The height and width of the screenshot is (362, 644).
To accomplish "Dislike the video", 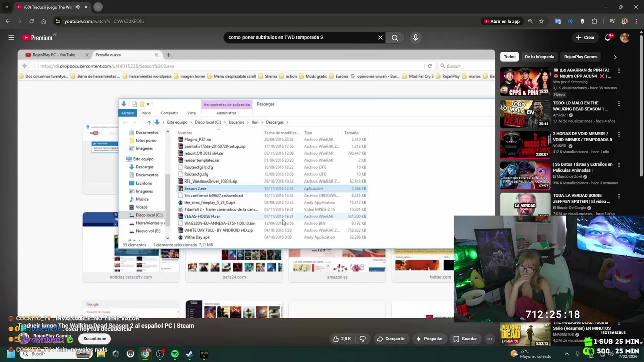I will (362, 339).
